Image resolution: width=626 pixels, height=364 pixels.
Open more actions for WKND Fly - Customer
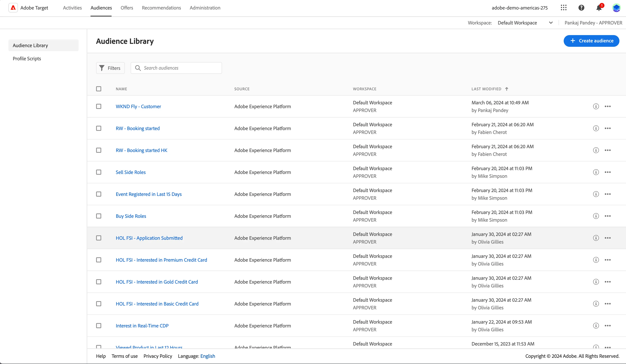[608, 106]
